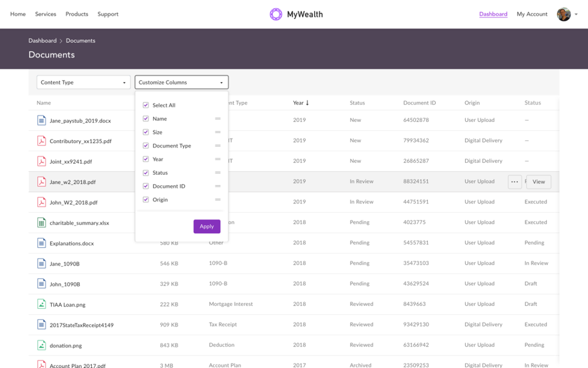This screenshot has width=588, height=368.
Task: Sort by the Year column header
Action: [301, 102]
